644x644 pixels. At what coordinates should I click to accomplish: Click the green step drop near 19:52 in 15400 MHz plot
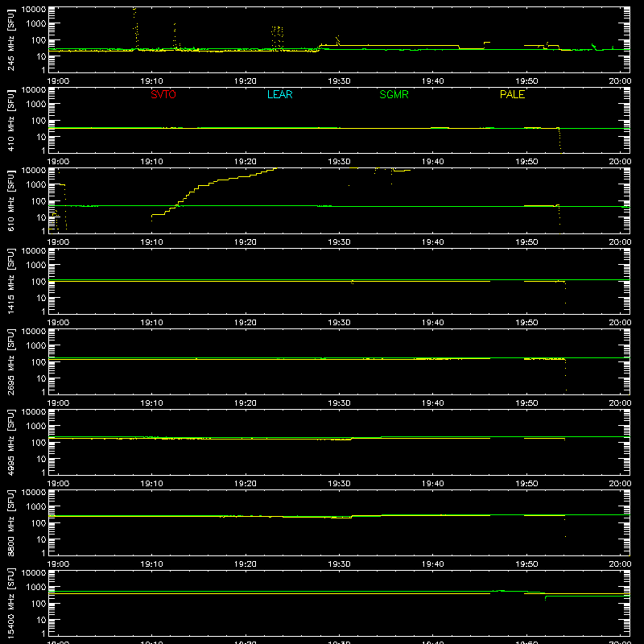[x=546, y=597]
